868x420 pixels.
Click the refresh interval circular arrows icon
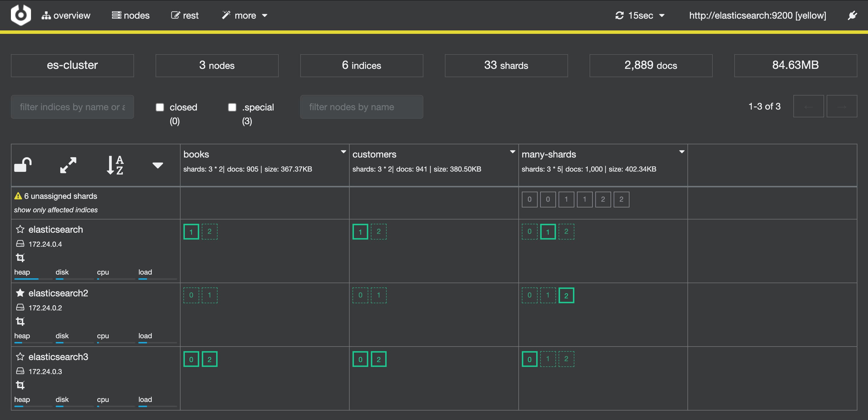pyautogui.click(x=620, y=15)
